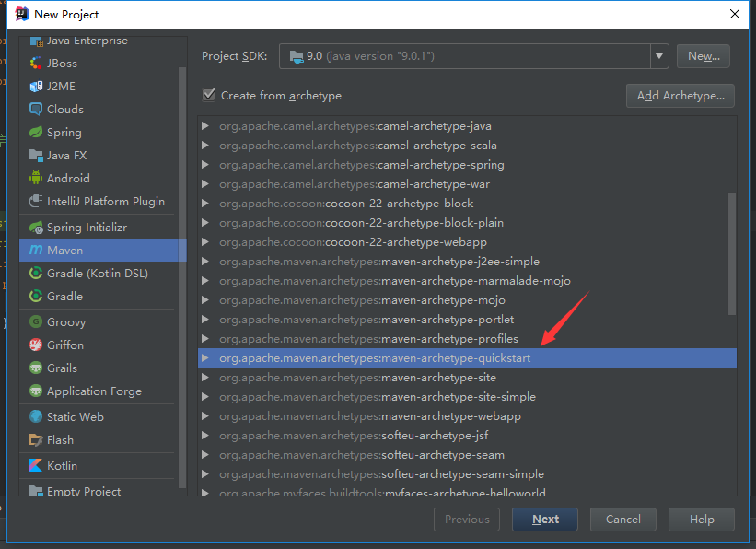Click the Groovy G icon

tap(36, 321)
